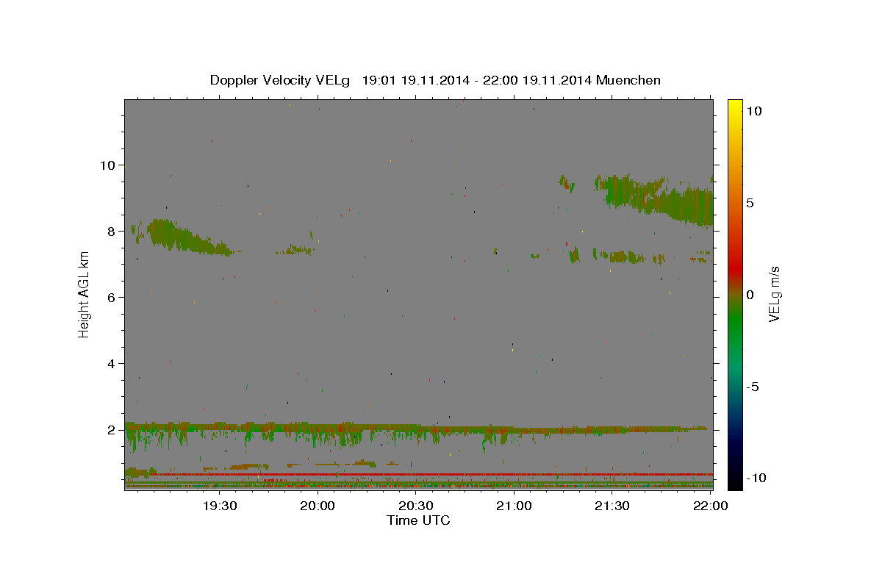Screen dimensions: 882x588
Task: Click the colorbar value -10 label
Action: pos(756,478)
